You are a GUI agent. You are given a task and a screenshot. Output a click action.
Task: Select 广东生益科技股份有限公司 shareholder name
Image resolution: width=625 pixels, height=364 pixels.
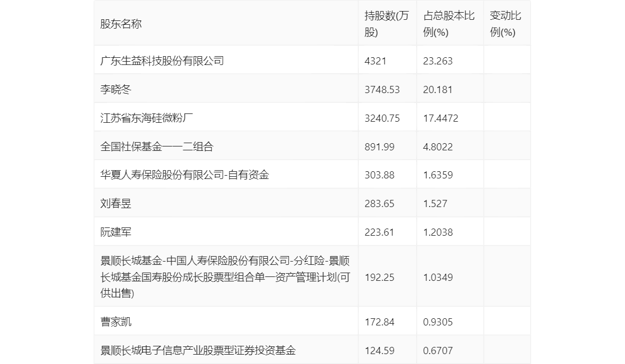162,61
